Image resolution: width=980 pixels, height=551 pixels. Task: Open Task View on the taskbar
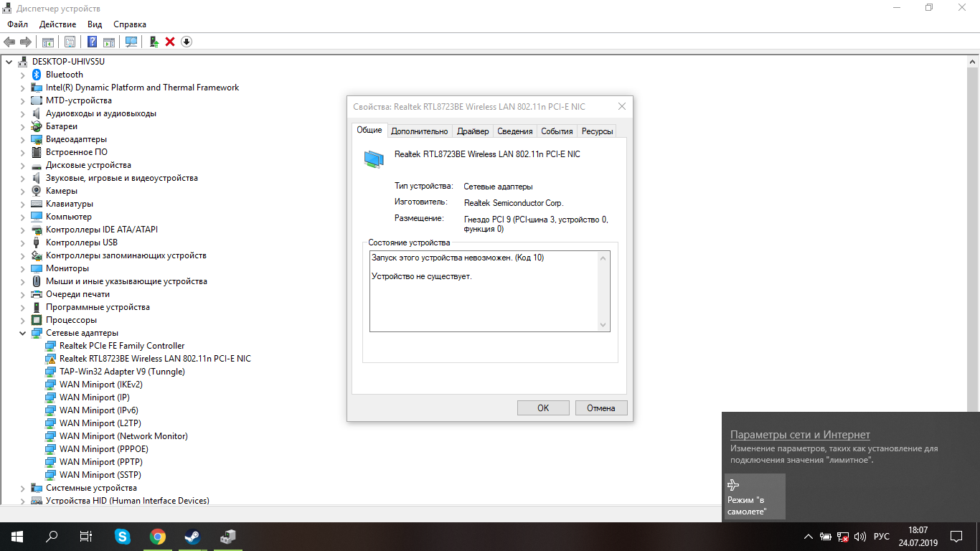[x=86, y=537]
